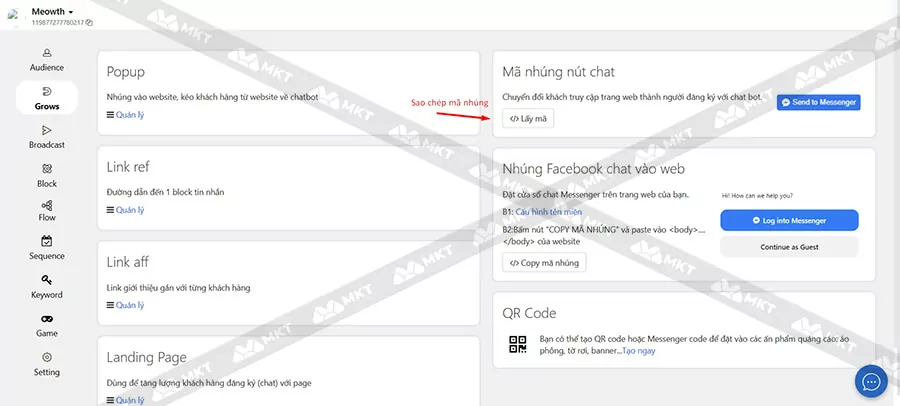Click 'Đường dẫn đến 1 block tin nhắn' text
The image size is (900, 406).
(x=165, y=192)
